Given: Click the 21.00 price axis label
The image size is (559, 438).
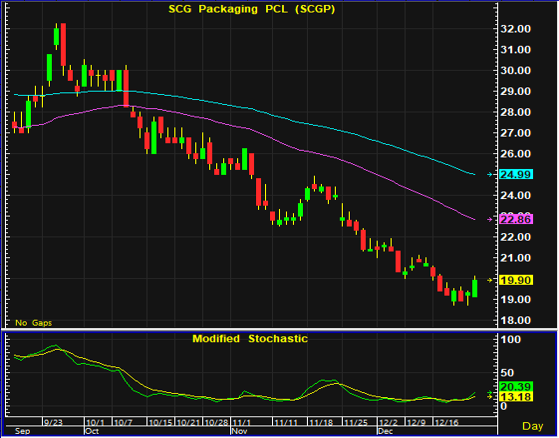Looking at the screenshot, I should [x=515, y=258].
